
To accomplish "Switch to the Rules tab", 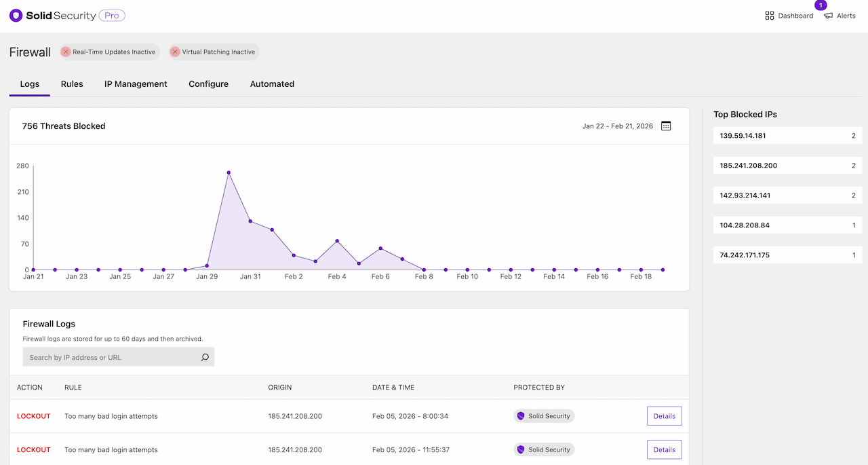I will 72,83.
